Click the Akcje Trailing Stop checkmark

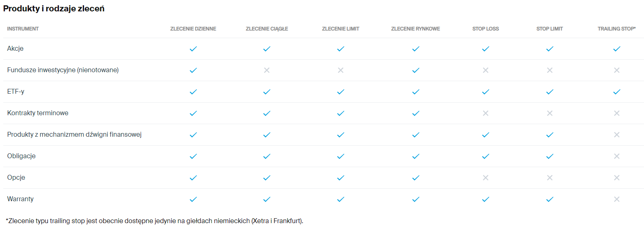(x=616, y=49)
